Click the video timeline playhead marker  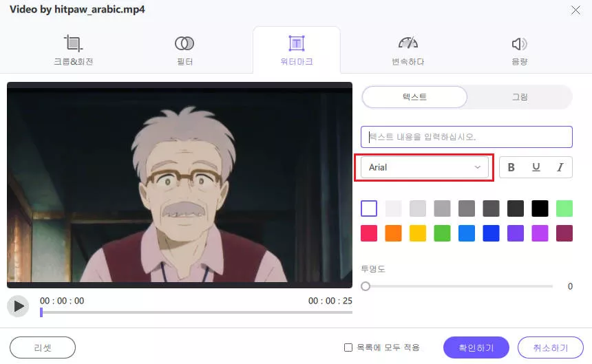(41, 312)
